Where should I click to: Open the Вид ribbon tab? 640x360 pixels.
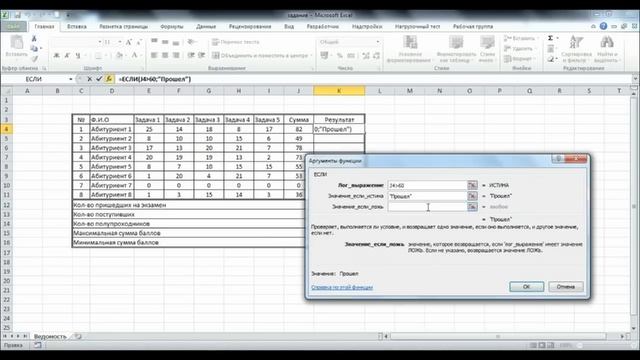[289, 27]
